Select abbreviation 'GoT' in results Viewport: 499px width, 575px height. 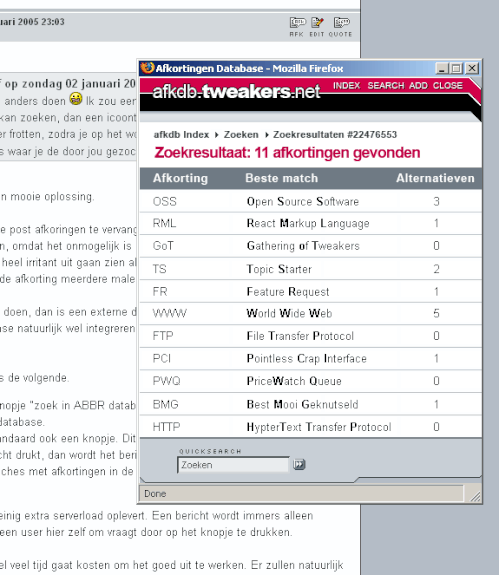point(163,246)
